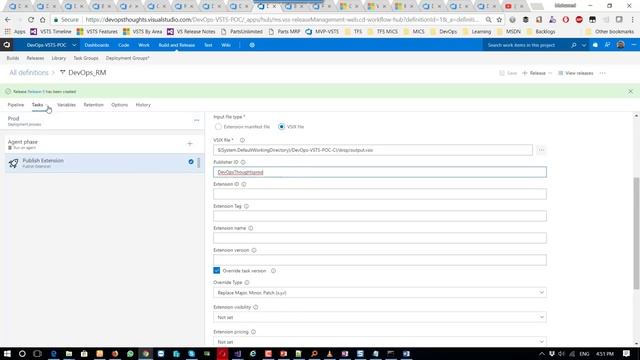Screen dimensions: 640x360
Task: Click the Publish Extension rocket icon
Action: (x=13, y=163)
